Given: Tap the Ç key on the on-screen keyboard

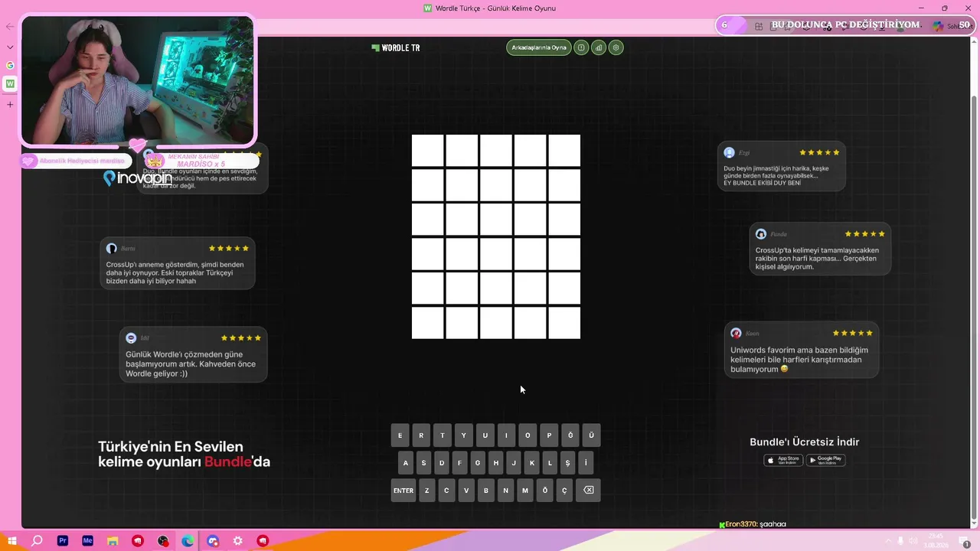Looking at the screenshot, I should (x=564, y=490).
